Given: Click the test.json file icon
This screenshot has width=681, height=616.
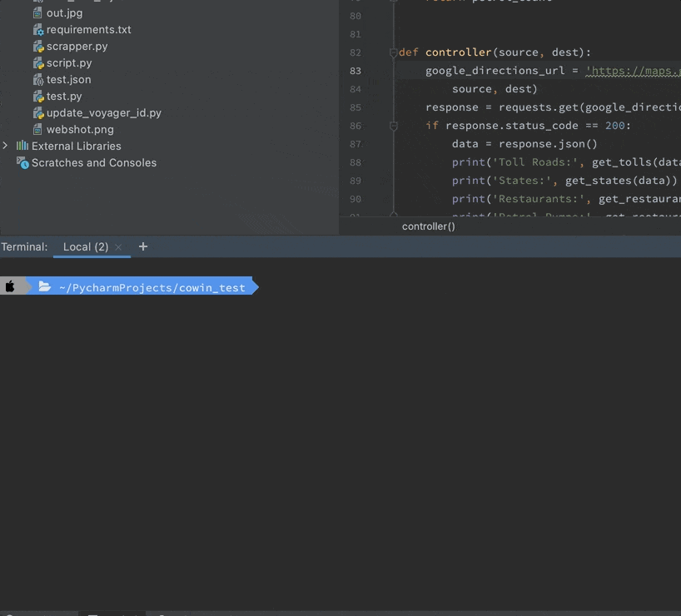Looking at the screenshot, I should pos(38,80).
